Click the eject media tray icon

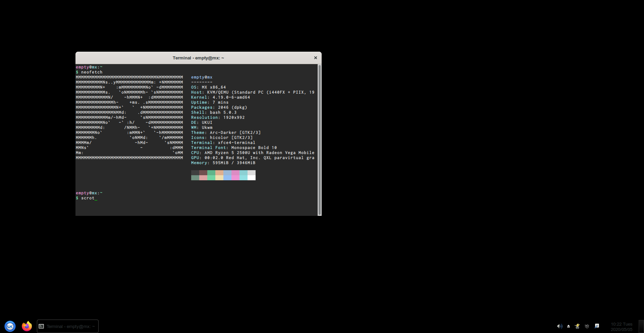click(569, 326)
